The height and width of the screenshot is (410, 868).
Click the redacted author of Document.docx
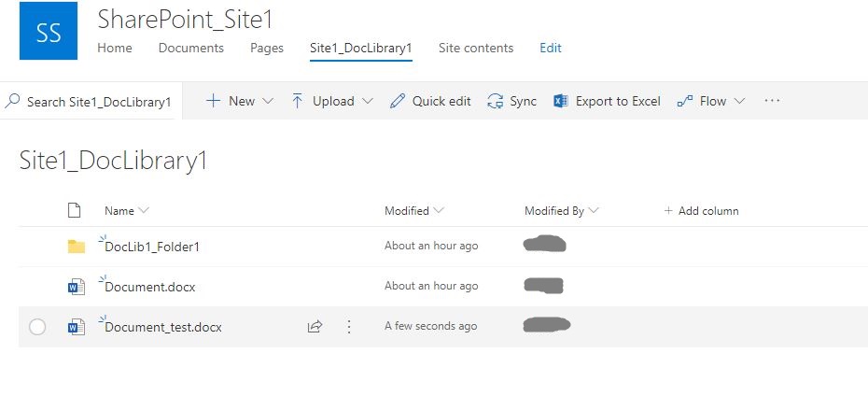point(543,286)
